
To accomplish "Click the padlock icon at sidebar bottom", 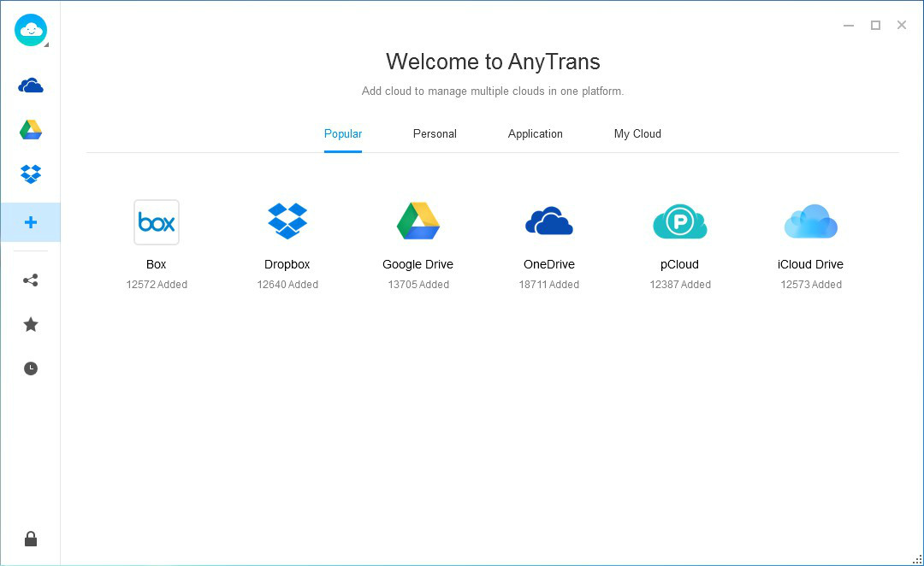I will [31, 539].
